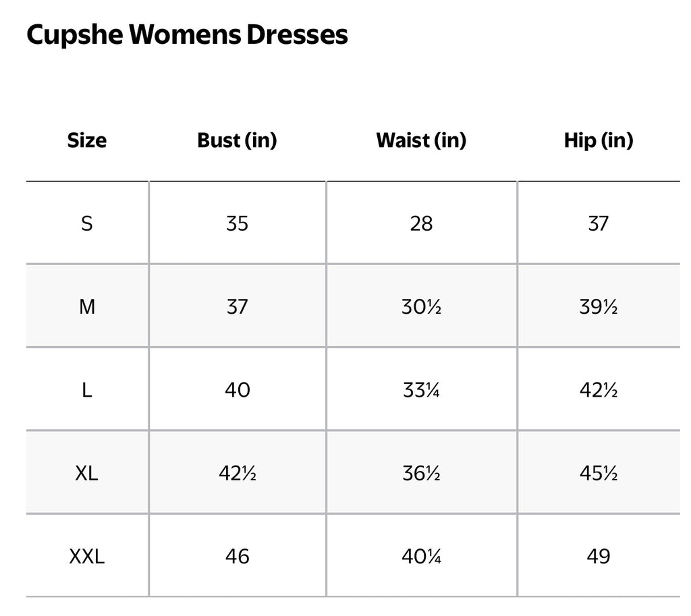This screenshot has width=691, height=616.
Task: Select the XL size row label
Action: 87,473
